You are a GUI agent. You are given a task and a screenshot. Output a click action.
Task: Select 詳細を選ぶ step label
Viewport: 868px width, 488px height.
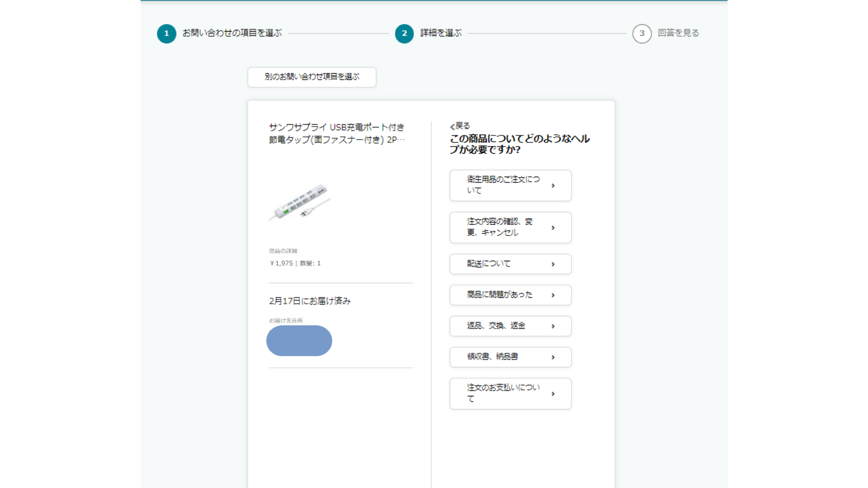pyautogui.click(x=441, y=33)
